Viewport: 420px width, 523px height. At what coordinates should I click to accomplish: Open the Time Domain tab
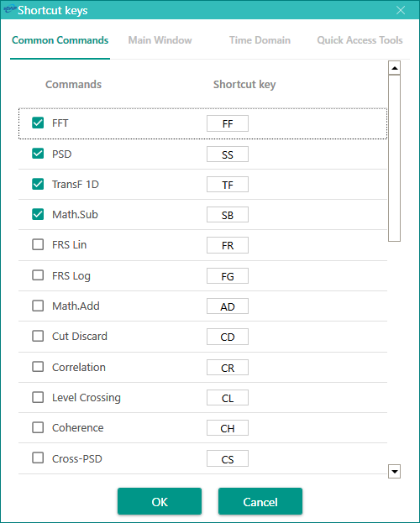point(260,40)
